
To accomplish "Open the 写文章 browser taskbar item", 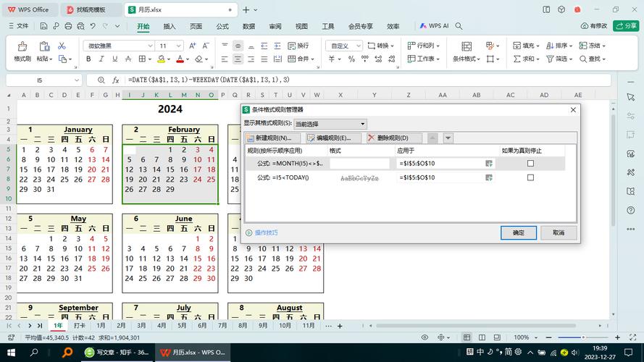I will [117, 353].
